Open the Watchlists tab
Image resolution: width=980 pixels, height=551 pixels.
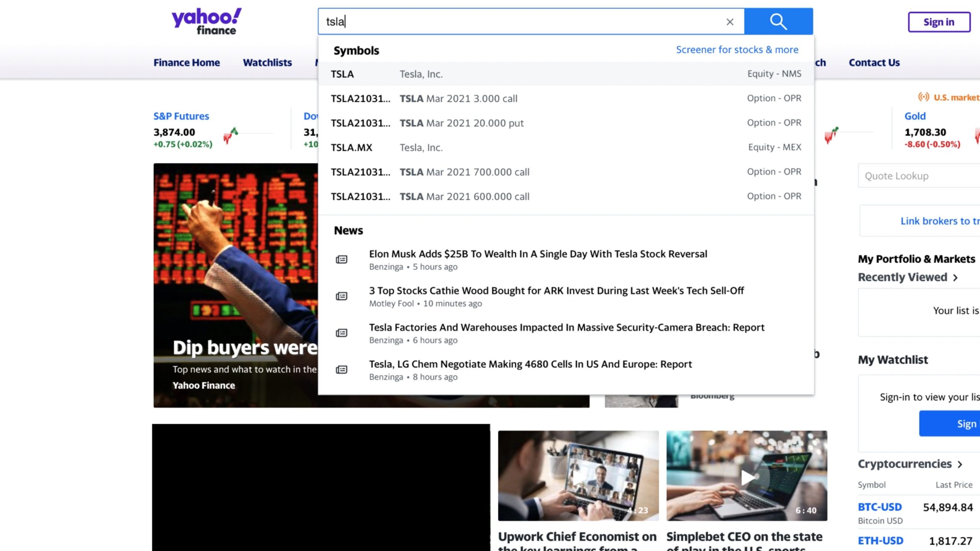(267, 62)
